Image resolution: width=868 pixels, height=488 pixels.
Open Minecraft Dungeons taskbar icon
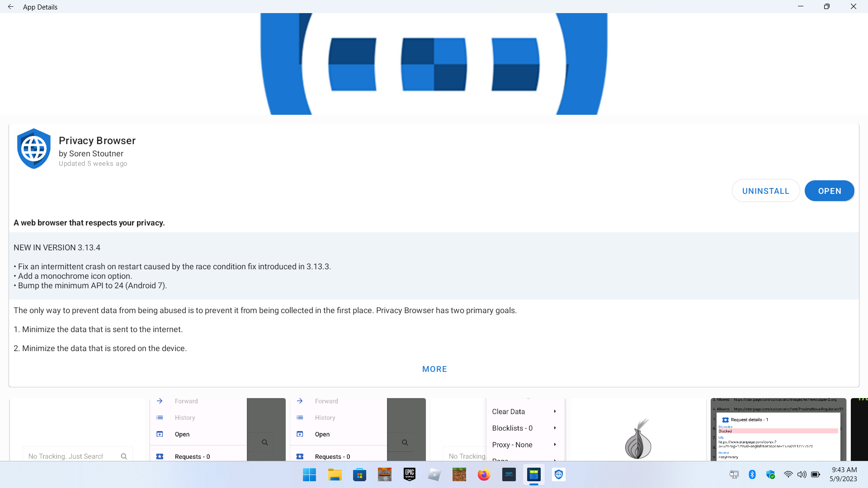pyautogui.click(x=385, y=474)
